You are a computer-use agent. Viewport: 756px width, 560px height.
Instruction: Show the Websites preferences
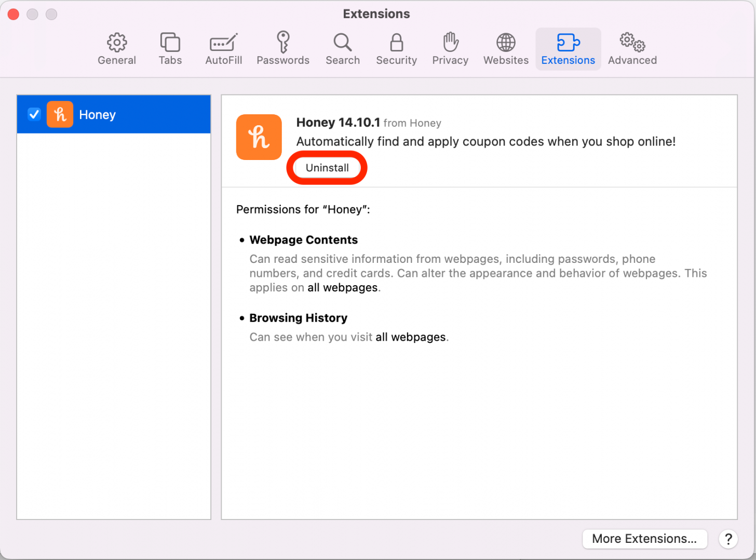click(506, 49)
